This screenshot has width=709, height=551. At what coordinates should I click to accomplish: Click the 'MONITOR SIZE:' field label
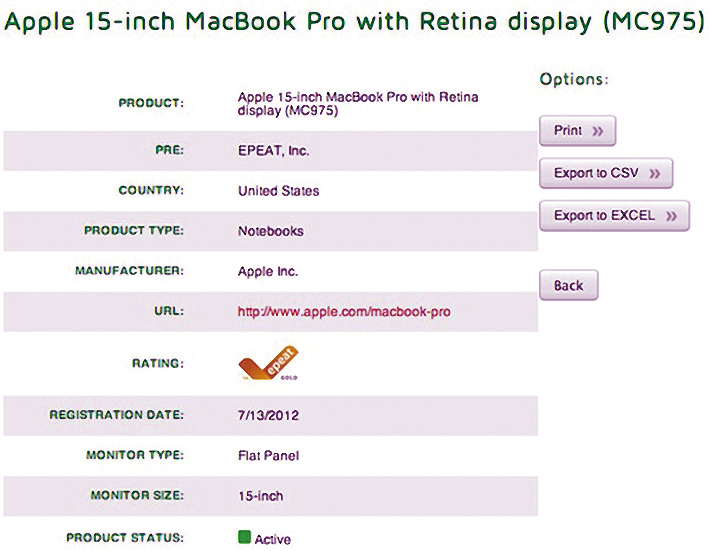137,495
